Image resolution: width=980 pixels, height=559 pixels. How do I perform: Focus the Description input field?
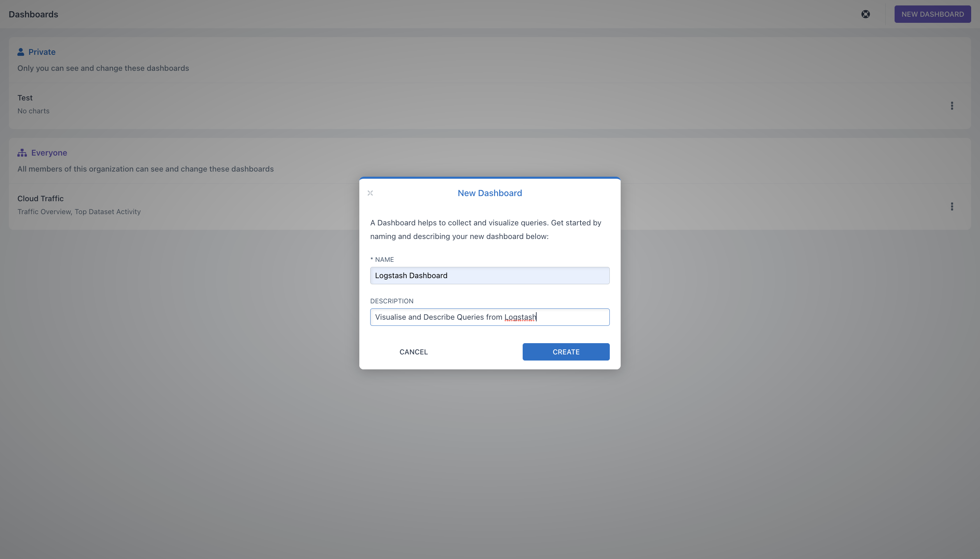(490, 317)
